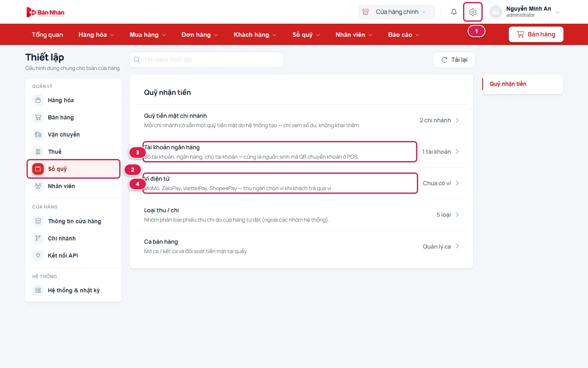The width and height of the screenshot is (588, 368).
Task: Click the Tải lại reload button
Action: point(454,60)
